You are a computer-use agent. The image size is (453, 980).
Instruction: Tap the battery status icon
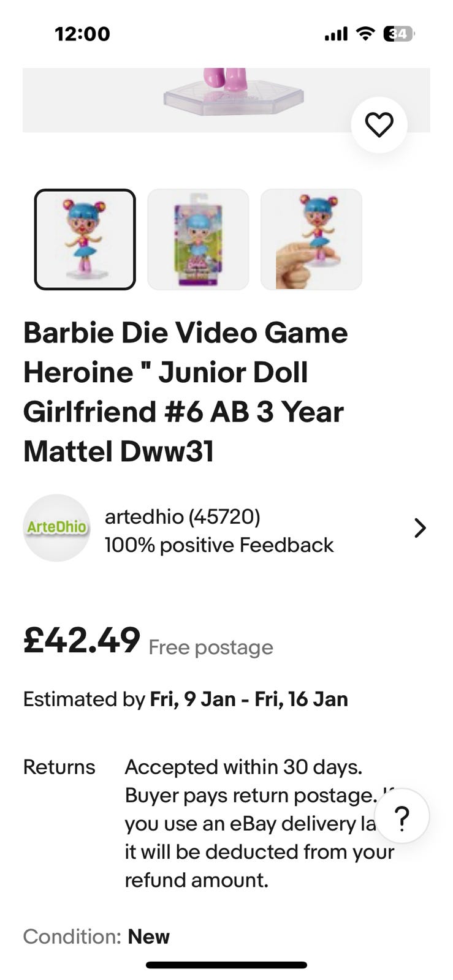click(x=398, y=34)
